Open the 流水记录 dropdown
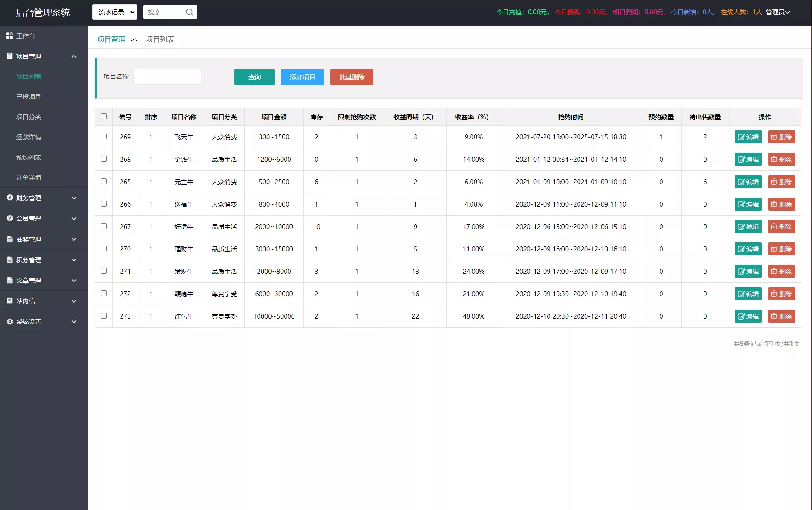This screenshot has height=510, width=812. coord(115,12)
